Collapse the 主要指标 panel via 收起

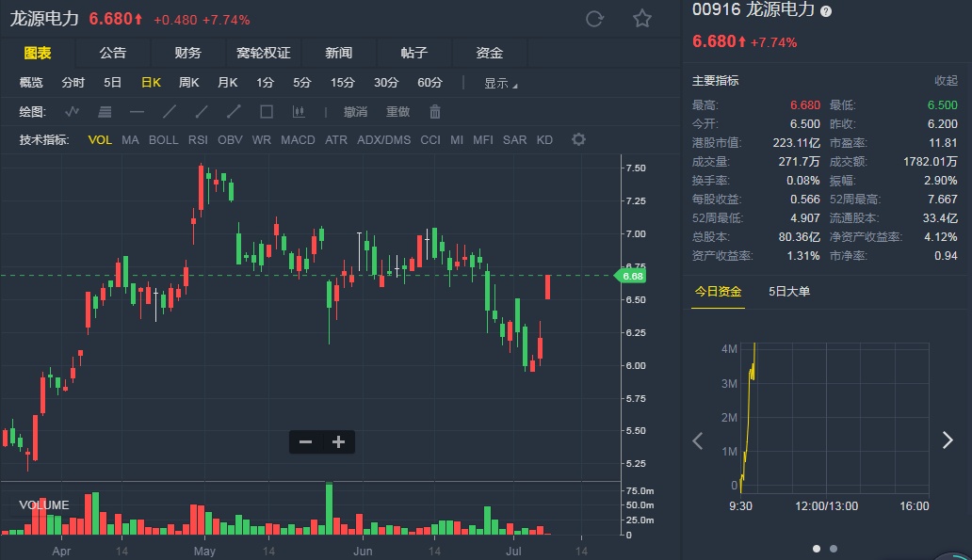[x=946, y=81]
